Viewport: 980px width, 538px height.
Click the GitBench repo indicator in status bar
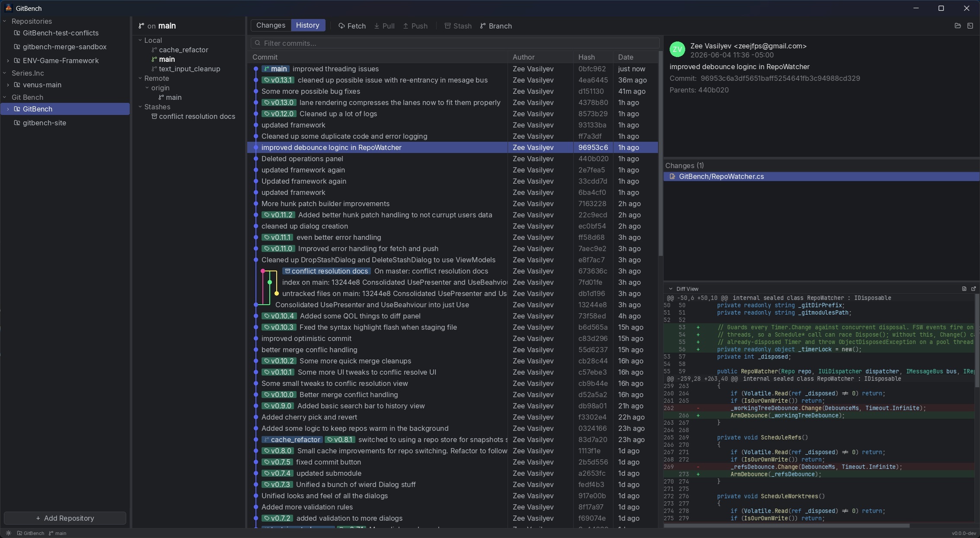pos(31,533)
